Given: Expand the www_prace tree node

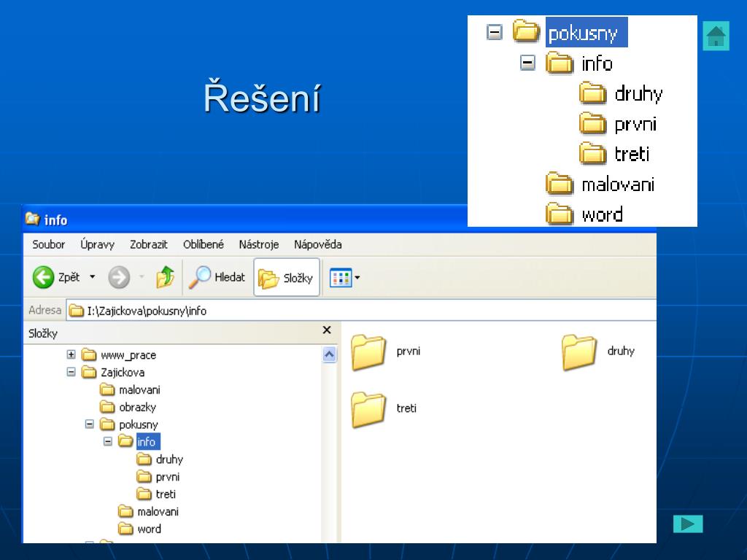Looking at the screenshot, I should tap(71, 355).
